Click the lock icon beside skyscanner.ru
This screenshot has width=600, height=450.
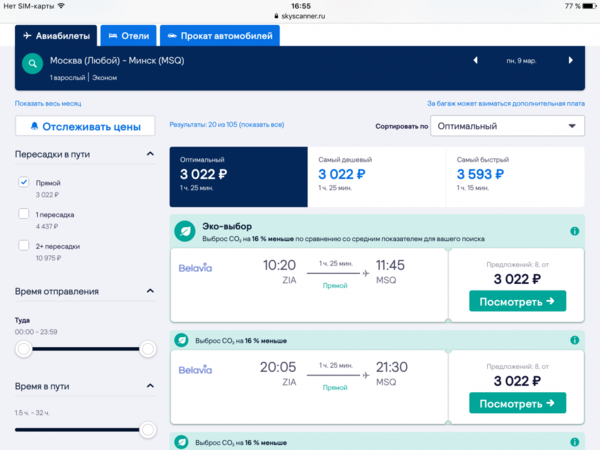[x=276, y=16]
